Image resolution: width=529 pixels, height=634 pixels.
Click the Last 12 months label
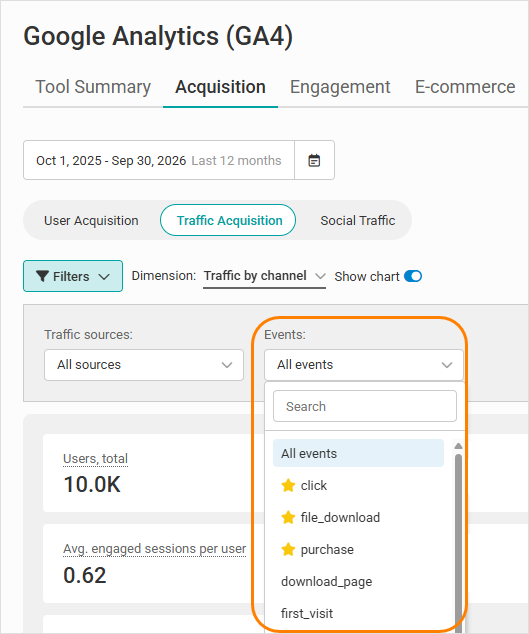click(236, 161)
